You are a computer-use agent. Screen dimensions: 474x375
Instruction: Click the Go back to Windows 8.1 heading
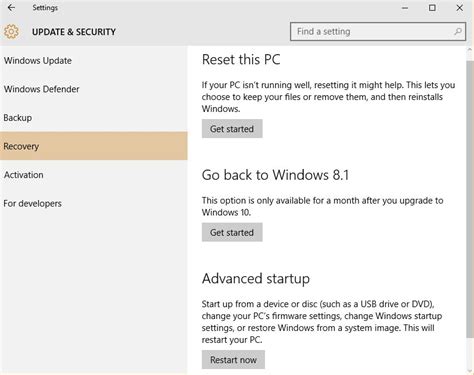coord(275,175)
